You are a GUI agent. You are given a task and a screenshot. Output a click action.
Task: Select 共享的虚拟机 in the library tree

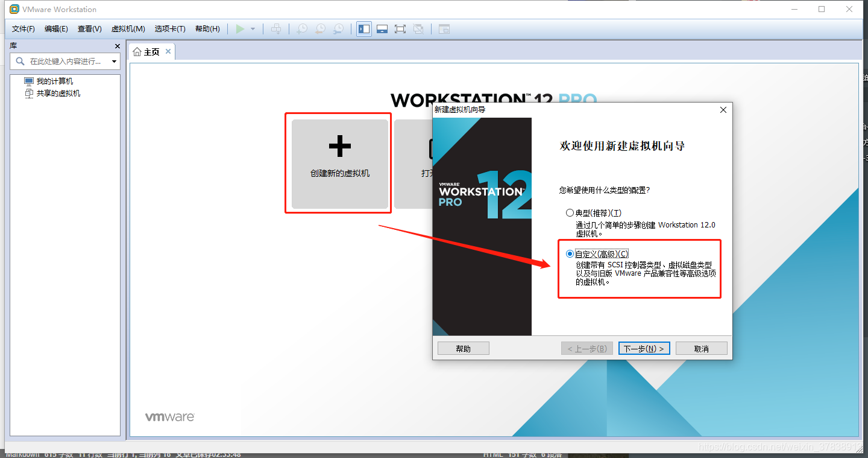tap(58, 93)
